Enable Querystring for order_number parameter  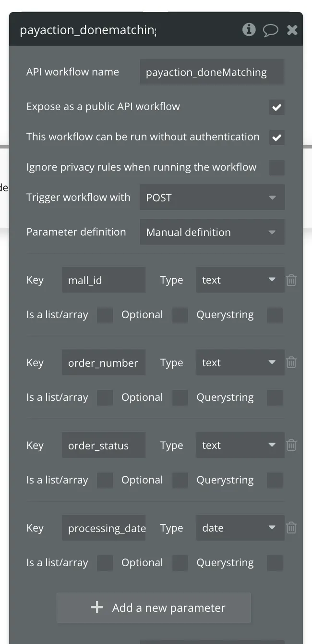[x=275, y=398]
